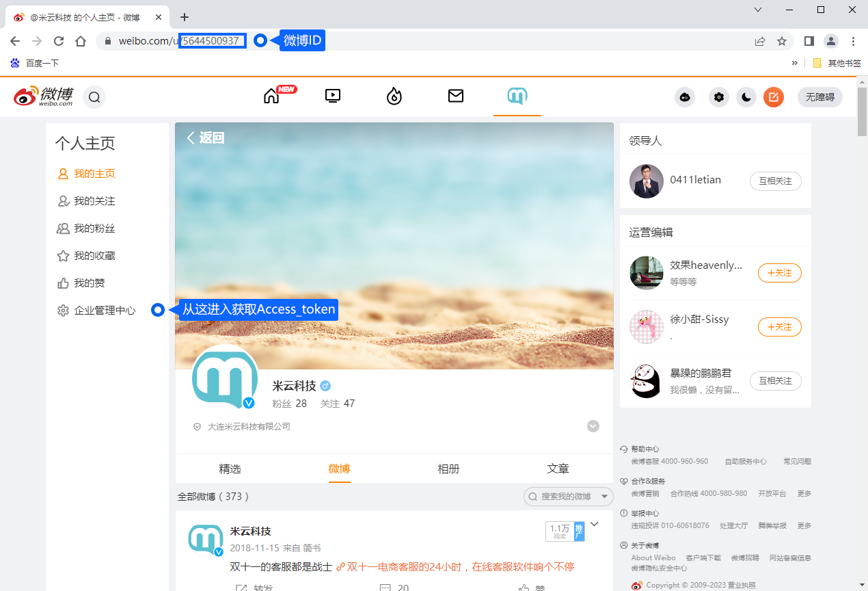The height and width of the screenshot is (591, 868).
Task: Click the 关注 47 following count
Action: tap(338, 404)
